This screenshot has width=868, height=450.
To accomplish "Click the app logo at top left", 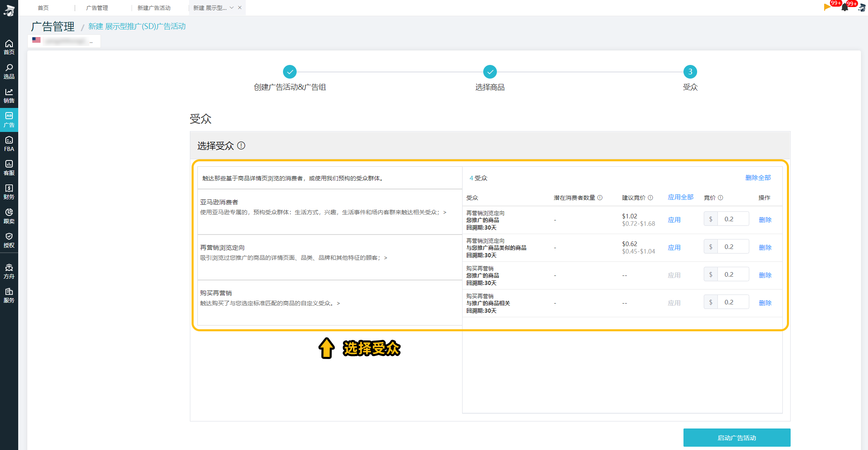I will pyautogui.click(x=9, y=10).
